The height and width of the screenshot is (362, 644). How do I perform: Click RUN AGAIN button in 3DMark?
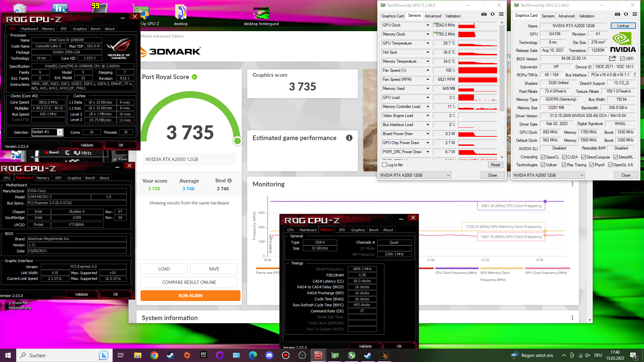click(x=190, y=296)
